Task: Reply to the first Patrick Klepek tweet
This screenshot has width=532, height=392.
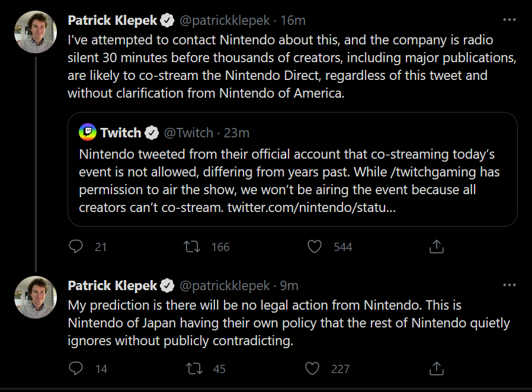Action: tap(76, 246)
